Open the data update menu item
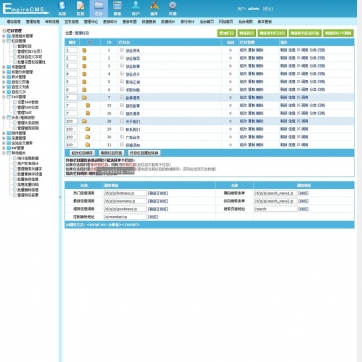Image resolution: width=362 pixels, height=362 pixels. tap(149, 22)
